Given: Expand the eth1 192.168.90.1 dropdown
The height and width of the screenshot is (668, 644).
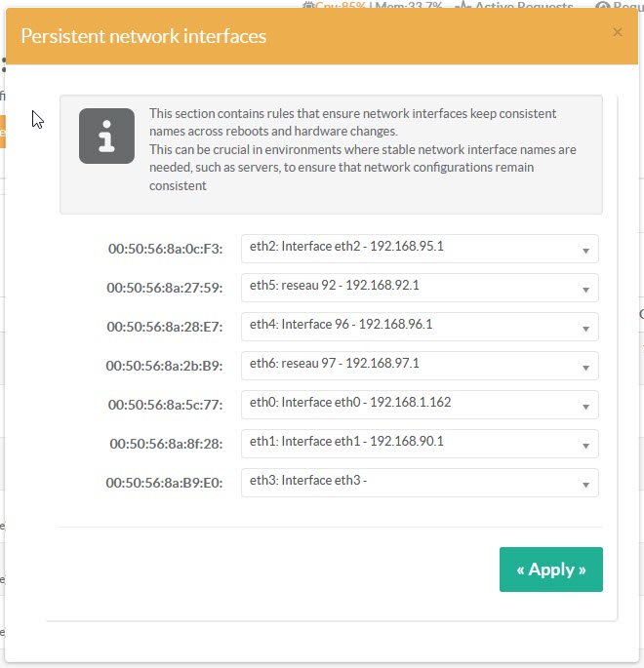Looking at the screenshot, I should (x=420, y=444).
